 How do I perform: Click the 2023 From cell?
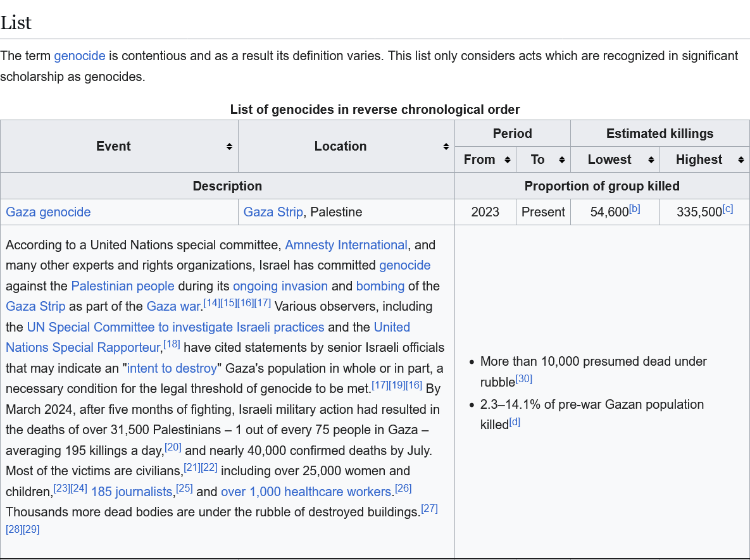tap(485, 212)
